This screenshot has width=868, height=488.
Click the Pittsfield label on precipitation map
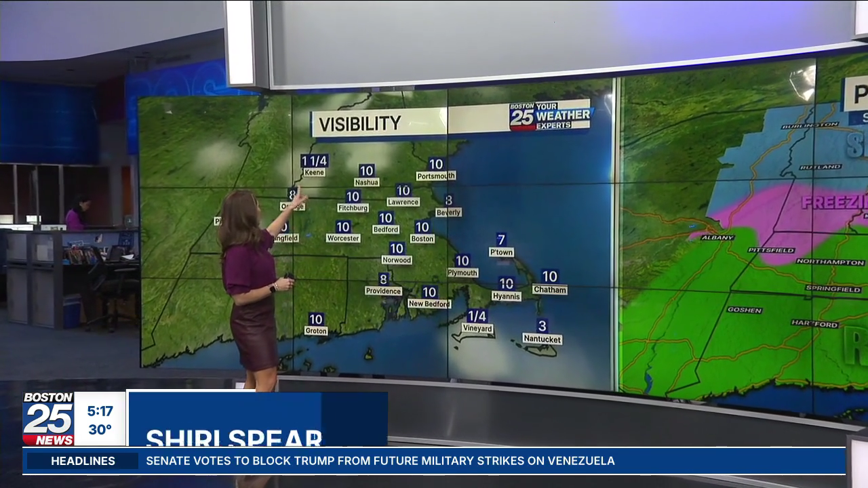[x=771, y=250]
